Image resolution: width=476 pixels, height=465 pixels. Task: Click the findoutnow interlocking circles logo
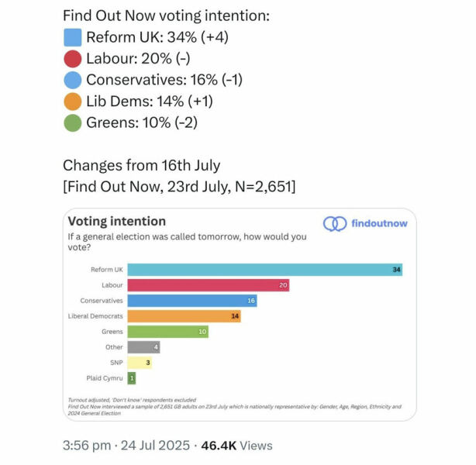335,223
